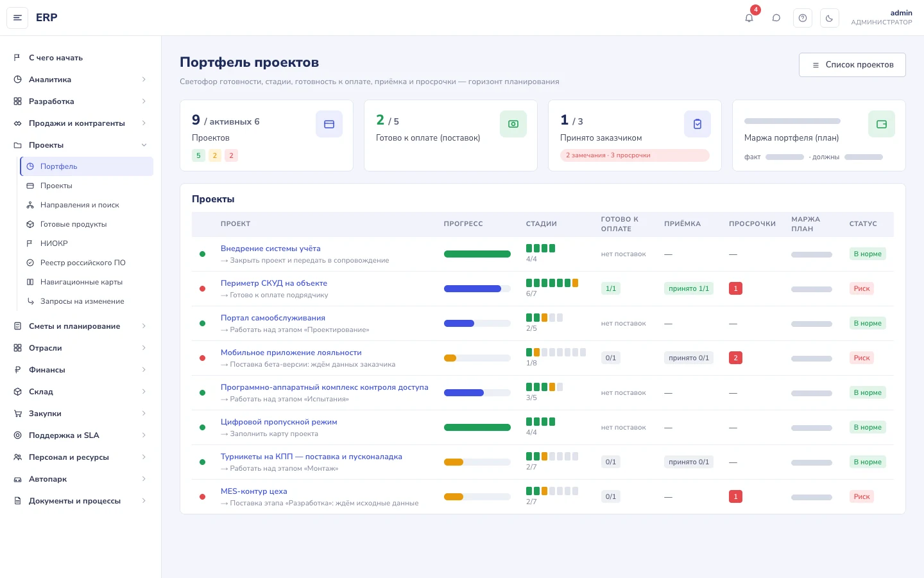Viewport: 924px width, 578px height.
Task: Click the green badge with 5
Action: [198, 155]
